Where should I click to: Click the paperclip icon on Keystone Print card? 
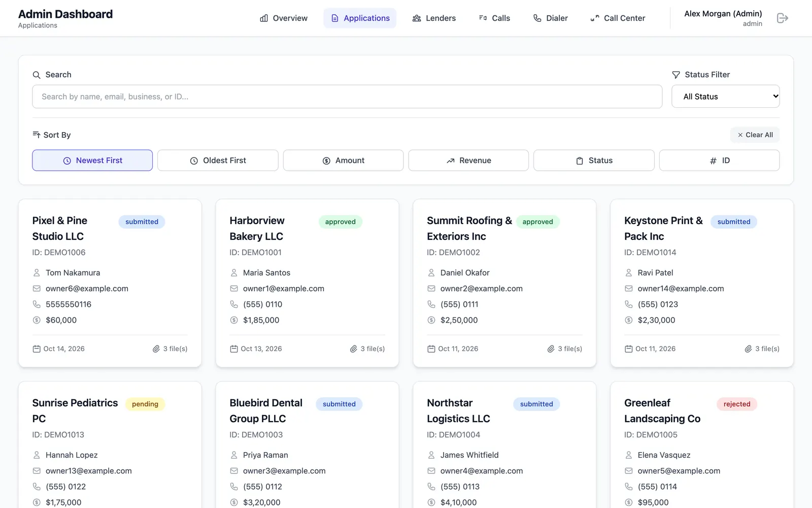click(x=749, y=349)
